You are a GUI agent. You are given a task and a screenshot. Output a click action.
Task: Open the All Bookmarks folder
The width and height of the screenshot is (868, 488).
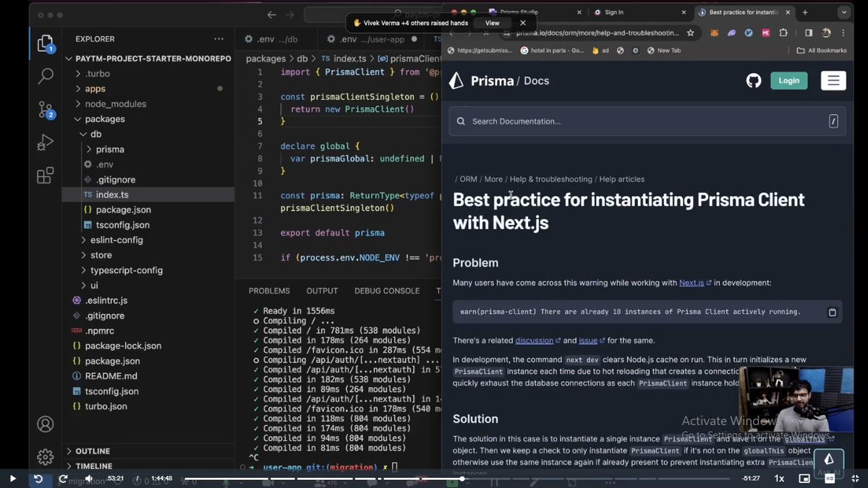(821, 51)
